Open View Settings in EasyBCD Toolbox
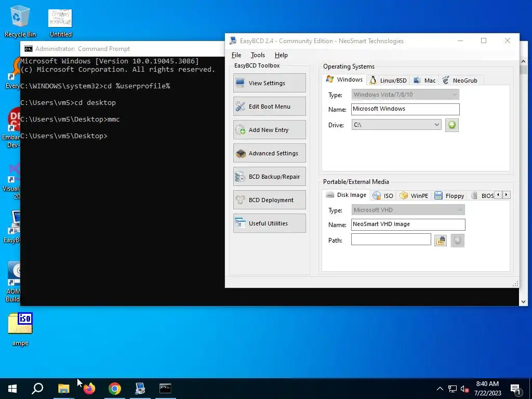 coord(270,83)
